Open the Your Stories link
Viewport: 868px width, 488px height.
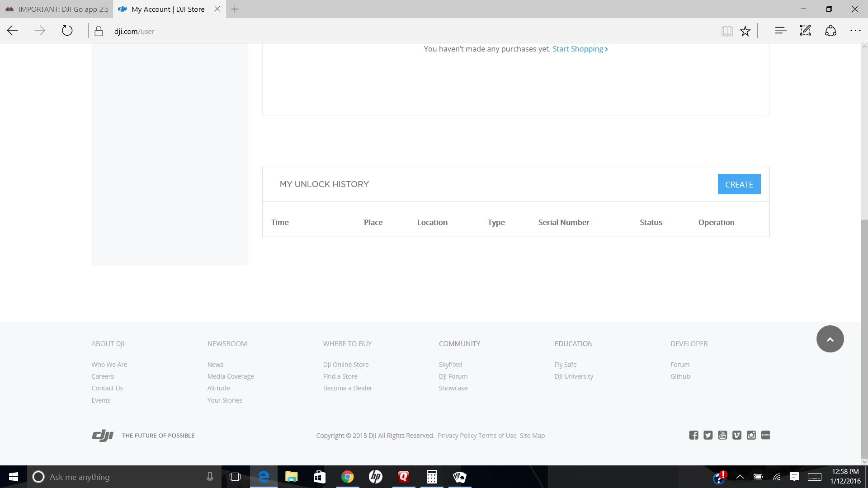click(225, 400)
